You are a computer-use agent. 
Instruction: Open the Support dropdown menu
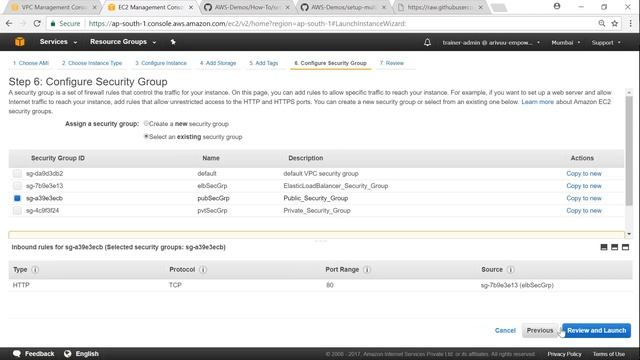point(606,42)
